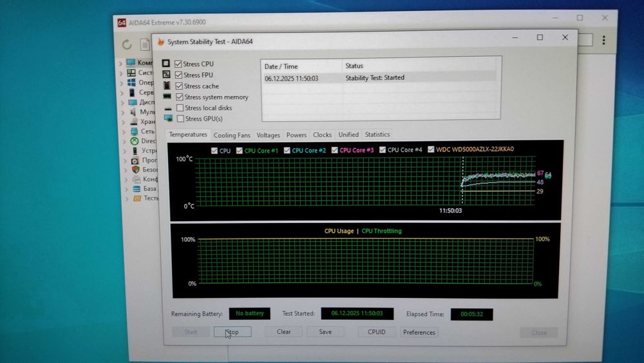The height and width of the screenshot is (363, 644).
Task: Expand the Операционная система tree node arrow
Action: pos(122,83)
